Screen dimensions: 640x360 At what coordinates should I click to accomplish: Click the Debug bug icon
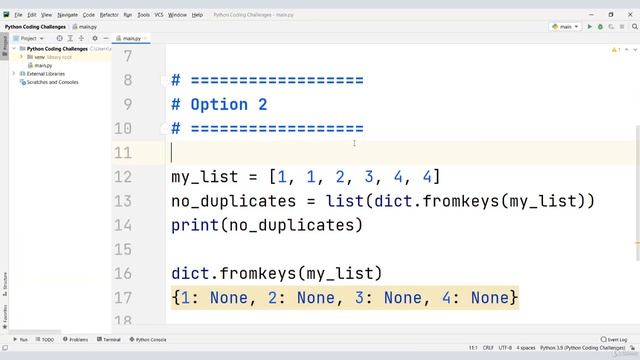[x=600, y=27]
